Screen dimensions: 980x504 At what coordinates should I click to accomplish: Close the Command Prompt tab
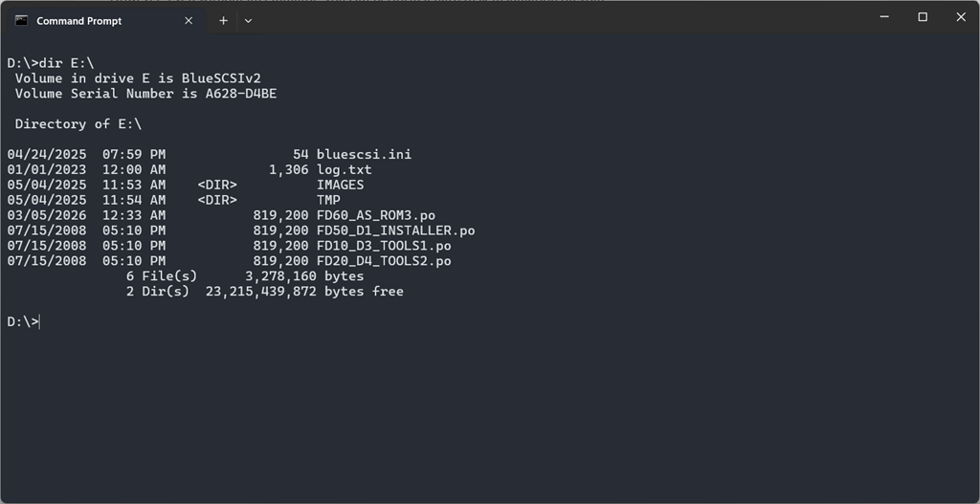189,20
